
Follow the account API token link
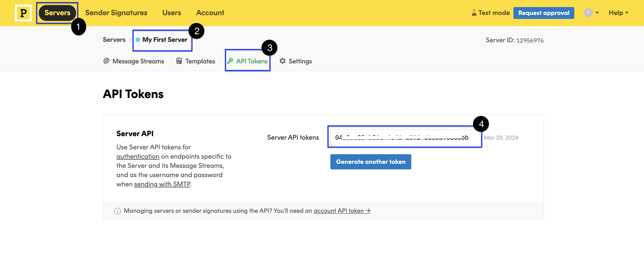pyautogui.click(x=342, y=211)
